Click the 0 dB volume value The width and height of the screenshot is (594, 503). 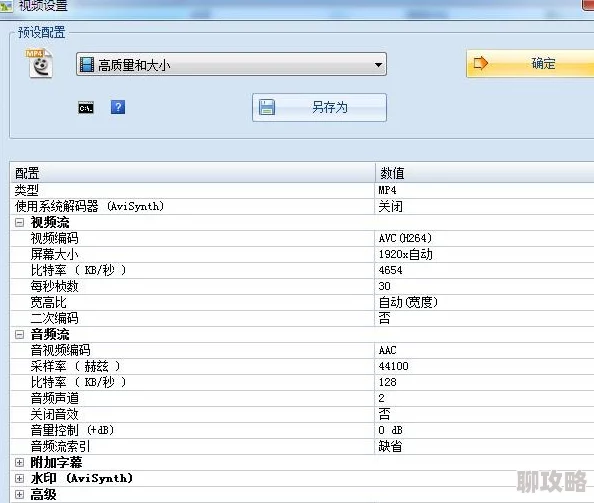click(x=390, y=430)
